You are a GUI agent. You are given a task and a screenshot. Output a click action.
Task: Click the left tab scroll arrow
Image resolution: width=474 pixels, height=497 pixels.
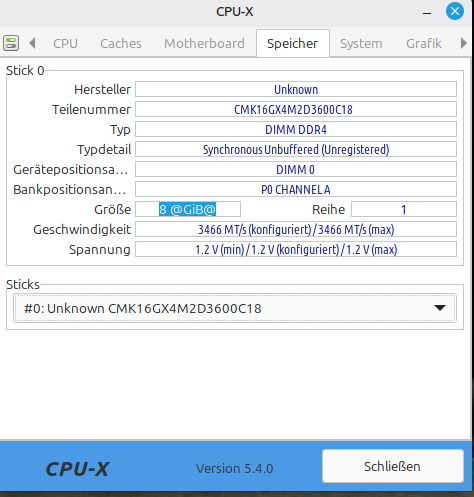[x=32, y=43]
